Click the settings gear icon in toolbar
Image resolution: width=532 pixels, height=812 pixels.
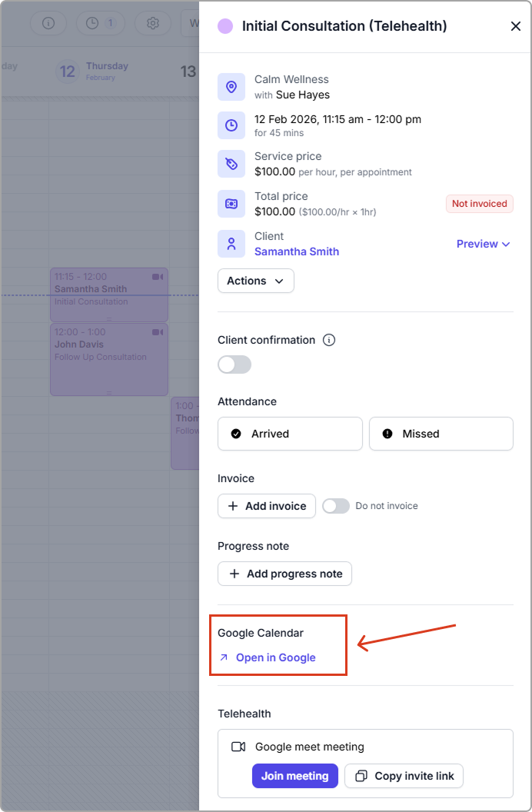[x=153, y=23]
